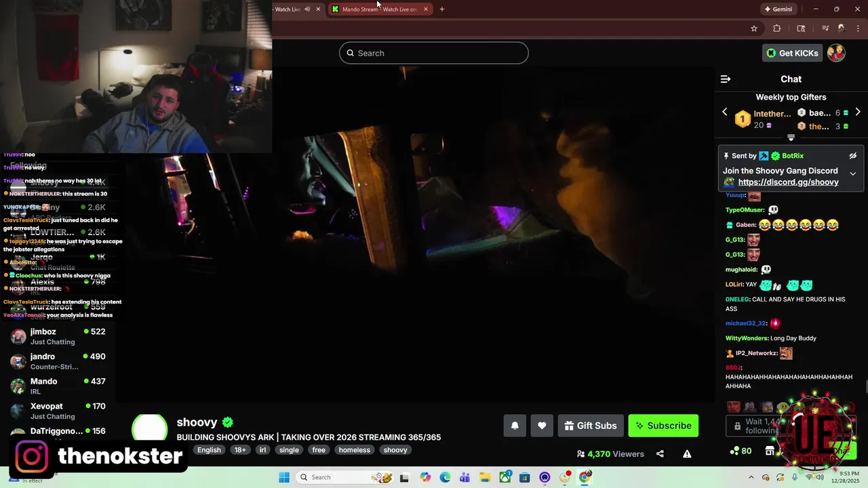Select the homeless tag
The width and height of the screenshot is (868, 488).
tap(355, 450)
